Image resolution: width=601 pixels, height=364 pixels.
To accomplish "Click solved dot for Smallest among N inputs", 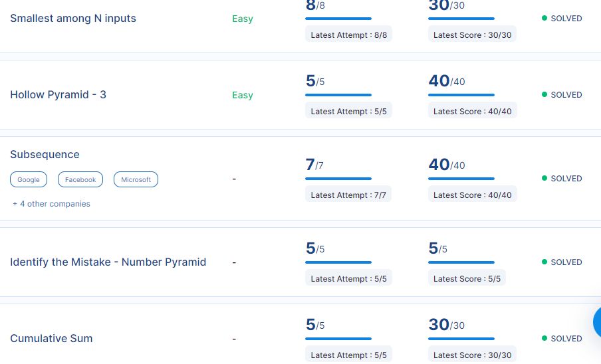I will [x=544, y=19].
